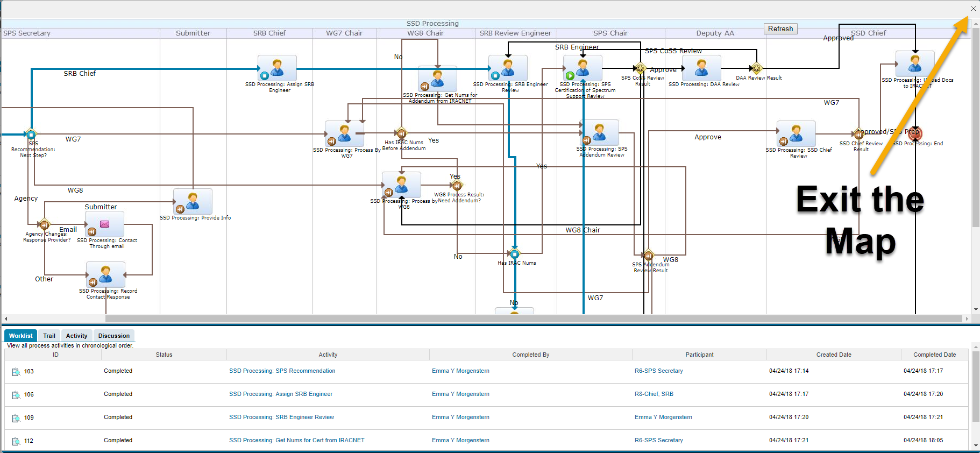Screen dimensions: 980x453
Task: Click R6-Chief, SRB participant link
Action: (654, 394)
